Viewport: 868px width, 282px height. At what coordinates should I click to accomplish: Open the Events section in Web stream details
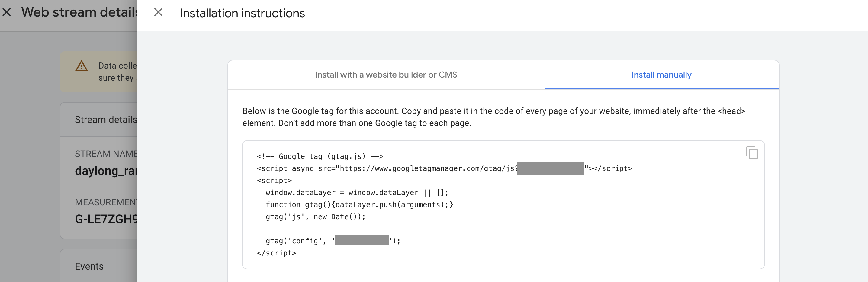pos(89,266)
